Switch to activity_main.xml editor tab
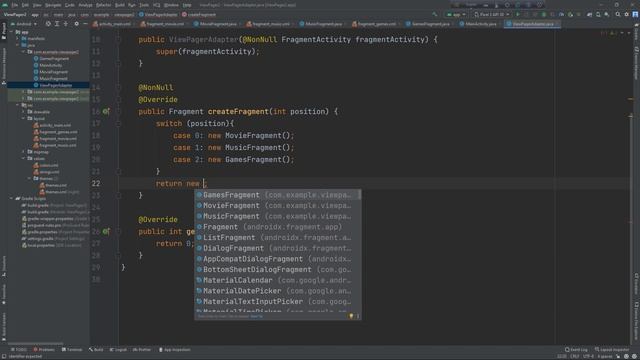Screen dimensions: 640x360 click(x=113, y=24)
